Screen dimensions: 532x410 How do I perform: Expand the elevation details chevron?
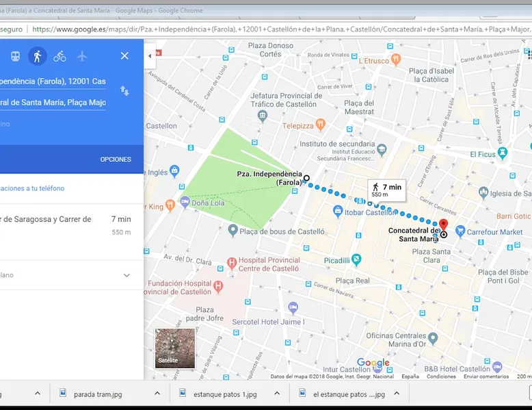(x=127, y=275)
